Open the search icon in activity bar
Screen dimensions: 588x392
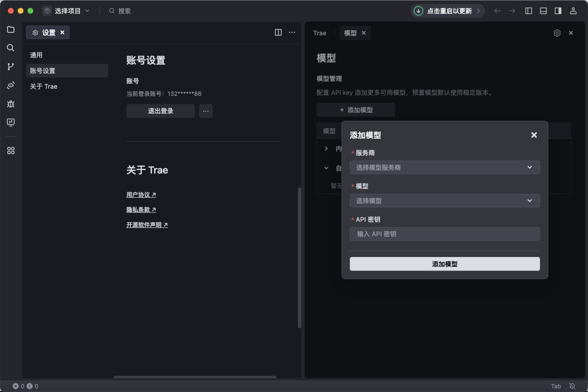click(x=11, y=48)
